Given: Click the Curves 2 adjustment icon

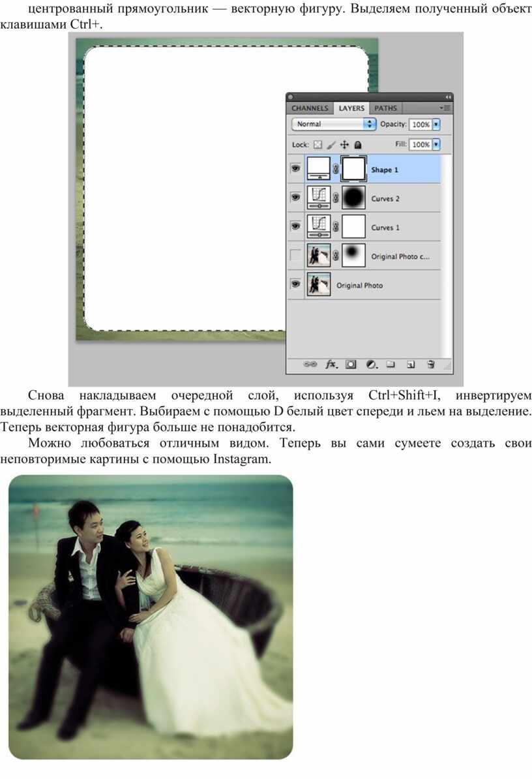Looking at the screenshot, I should pyautogui.click(x=319, y=197).
